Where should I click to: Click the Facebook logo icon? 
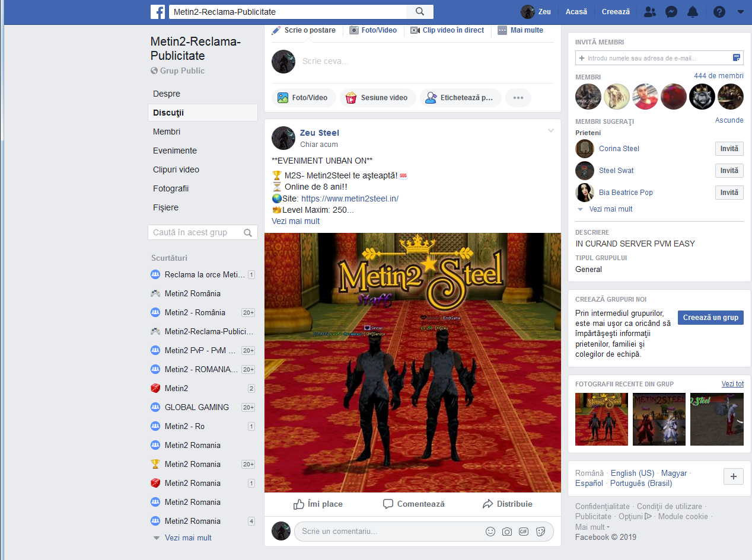158,12
